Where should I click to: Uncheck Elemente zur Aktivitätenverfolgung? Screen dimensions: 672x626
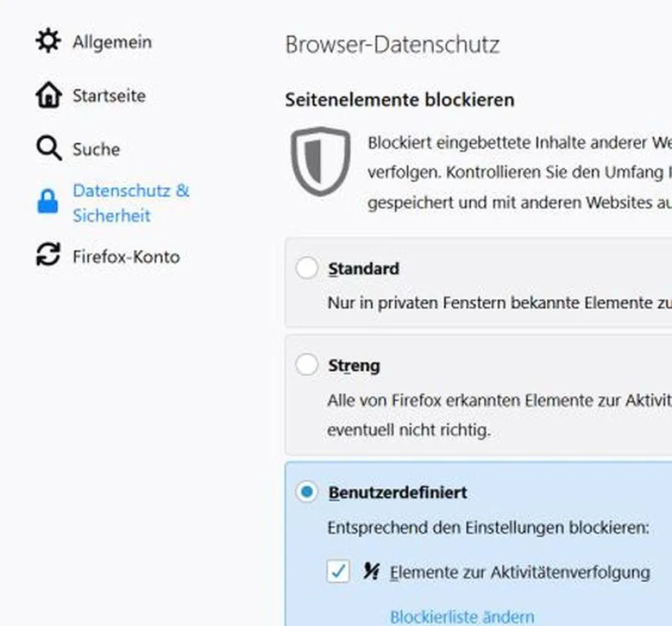pyautogui.click(x=339, y=572)
